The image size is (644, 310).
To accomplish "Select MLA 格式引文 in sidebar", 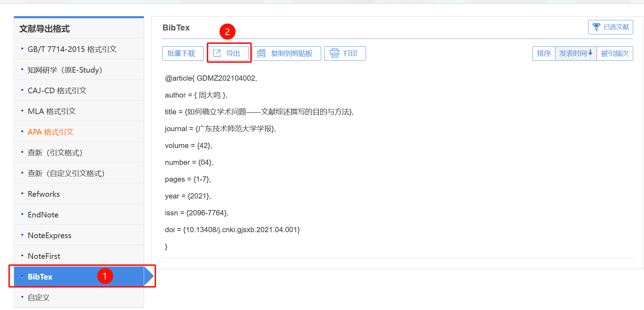I will tap(52, 111).
